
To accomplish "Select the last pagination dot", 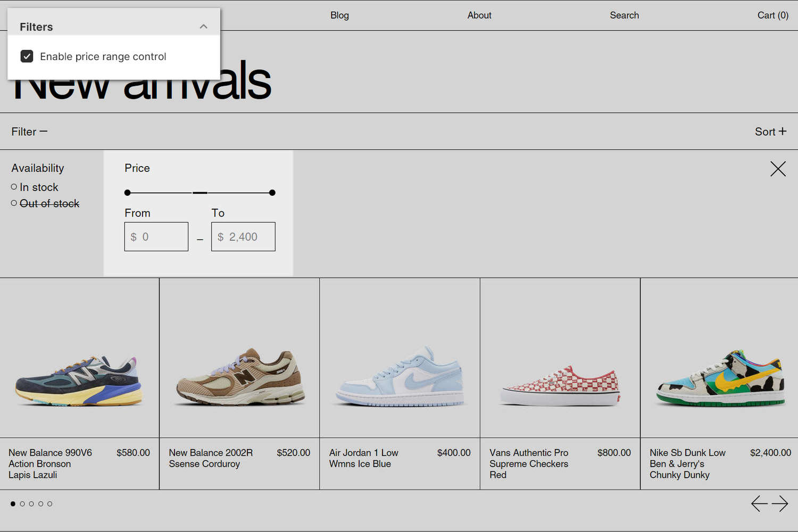I will 49,503.
